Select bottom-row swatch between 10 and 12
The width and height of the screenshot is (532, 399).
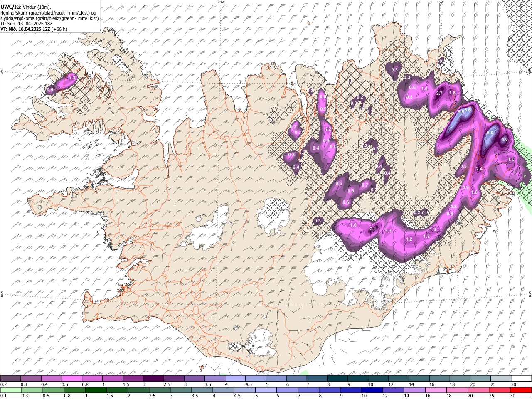(x=372, y=390)
